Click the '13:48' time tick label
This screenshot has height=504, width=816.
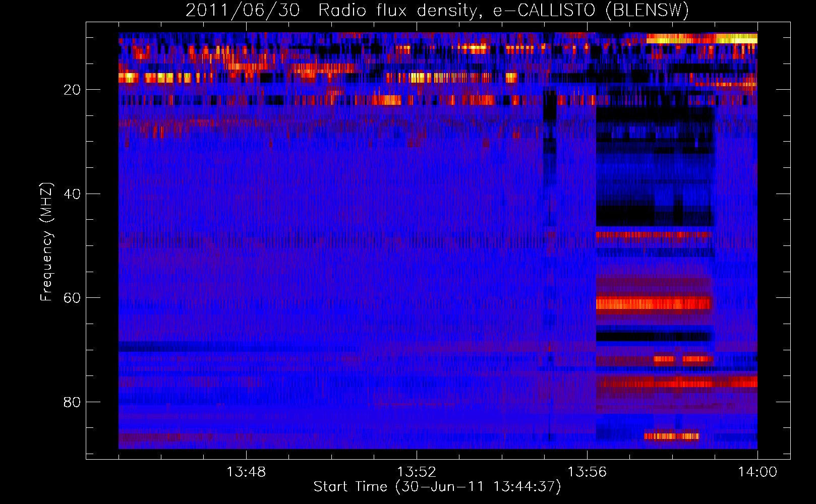[246, 472]
